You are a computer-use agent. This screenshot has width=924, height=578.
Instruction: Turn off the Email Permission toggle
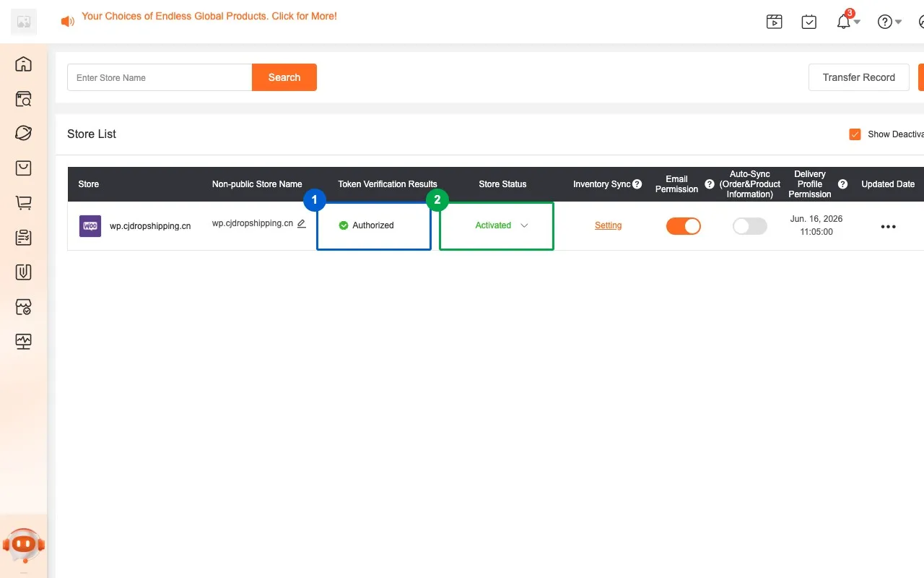click(x=684, y=226)
